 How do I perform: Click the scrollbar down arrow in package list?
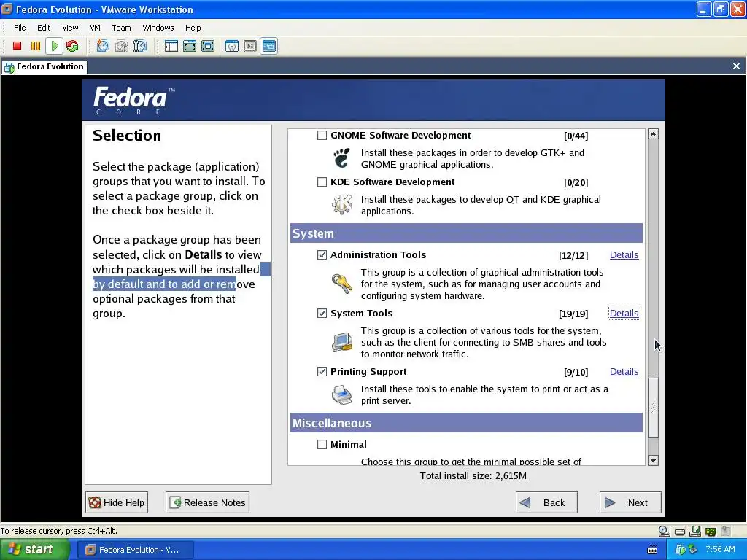click(x=653, y=460)
